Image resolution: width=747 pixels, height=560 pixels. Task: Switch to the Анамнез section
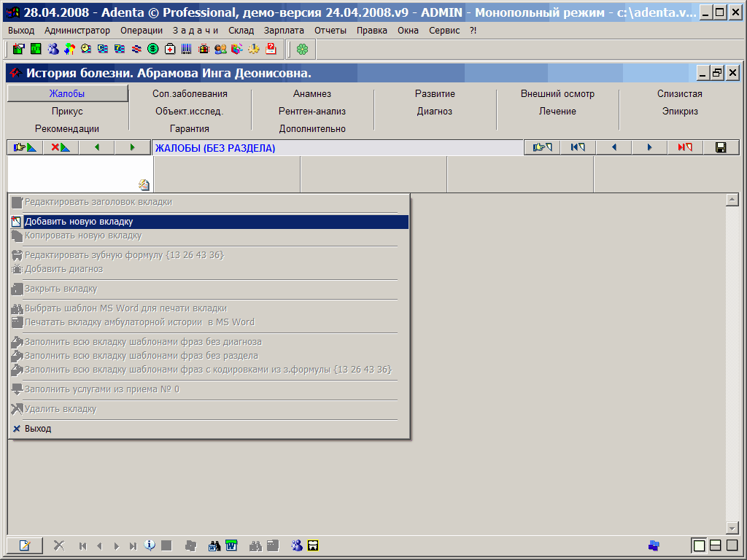(312, 94)
